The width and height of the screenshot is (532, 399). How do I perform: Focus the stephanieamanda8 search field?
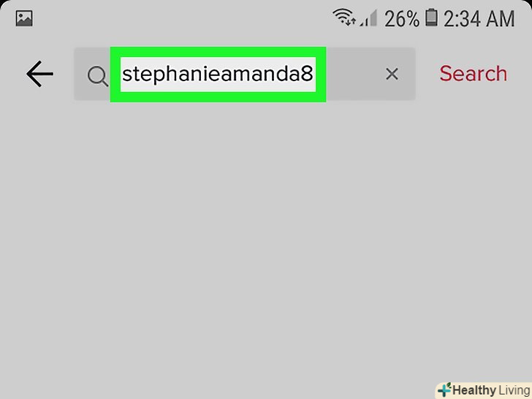point(245,74)
